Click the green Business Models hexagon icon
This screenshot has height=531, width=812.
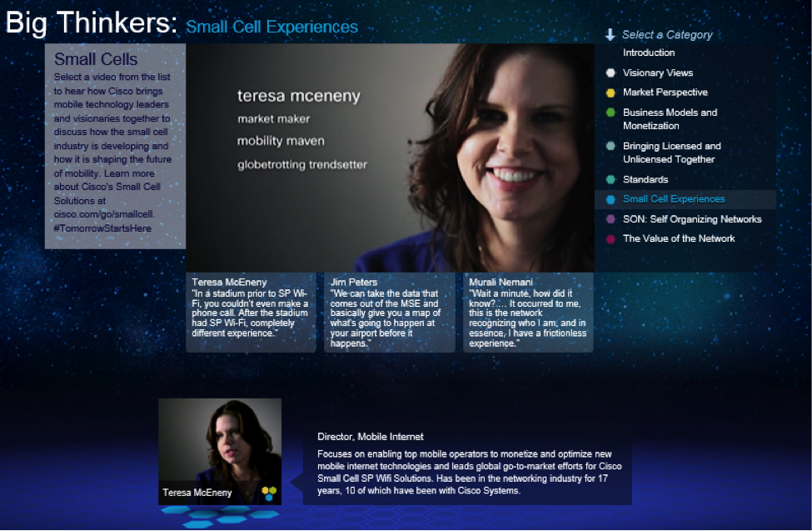(610, 113)
